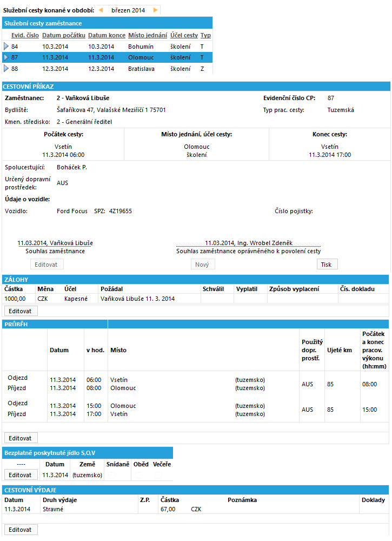Click 06:00 departure time from Vsetín

point(94,380)
